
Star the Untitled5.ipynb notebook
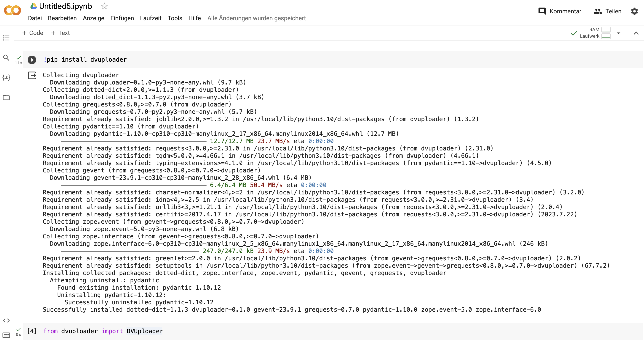(x=104, y=6)
